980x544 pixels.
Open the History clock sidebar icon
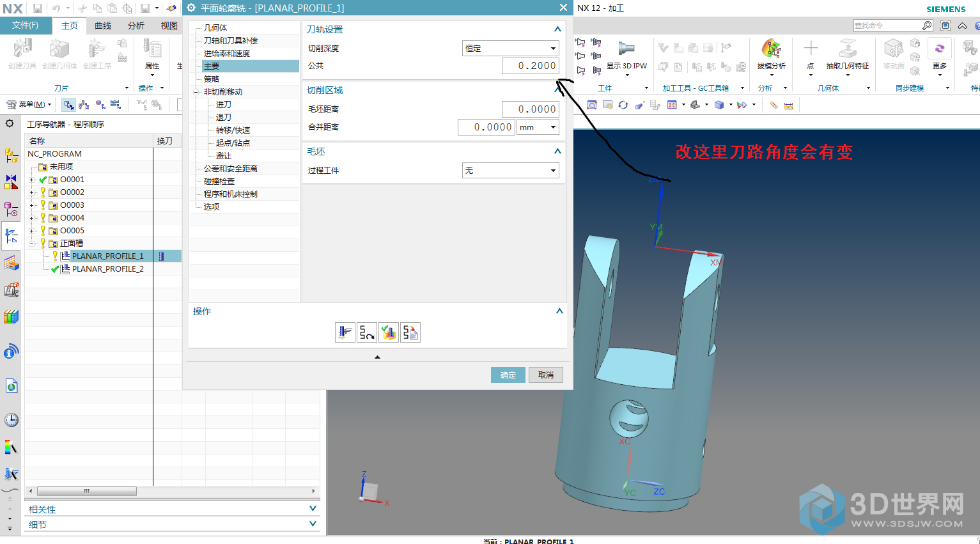pyautogui.click(x=12, y=420)
